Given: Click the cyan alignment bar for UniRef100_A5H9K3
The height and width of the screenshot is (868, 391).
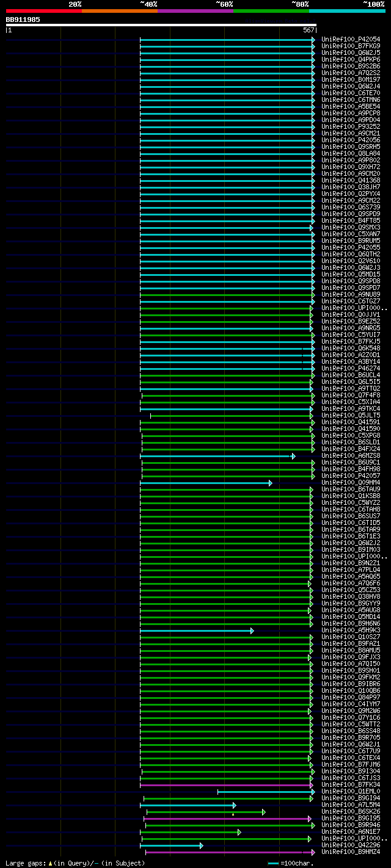Looking at the screenshot, I should (197, 631).
